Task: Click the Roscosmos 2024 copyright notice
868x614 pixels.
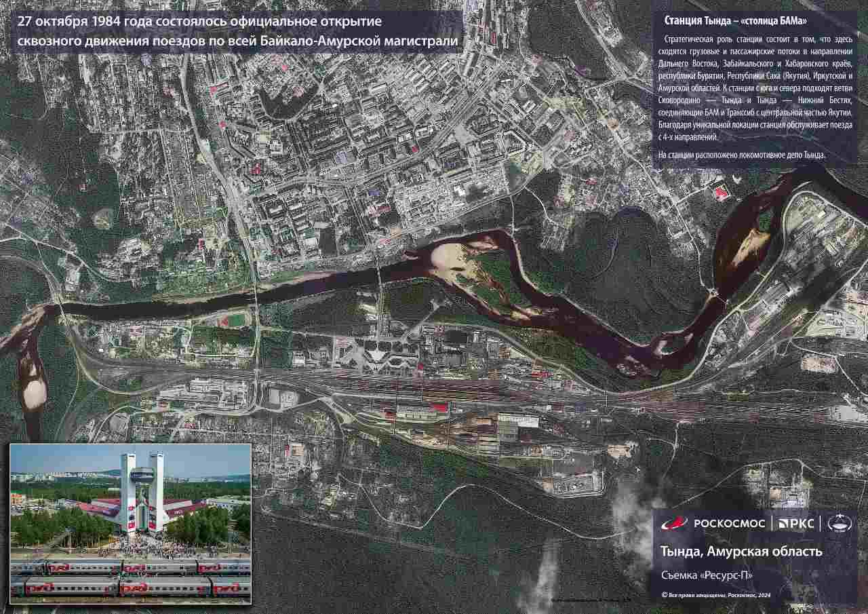Action: 716,595
